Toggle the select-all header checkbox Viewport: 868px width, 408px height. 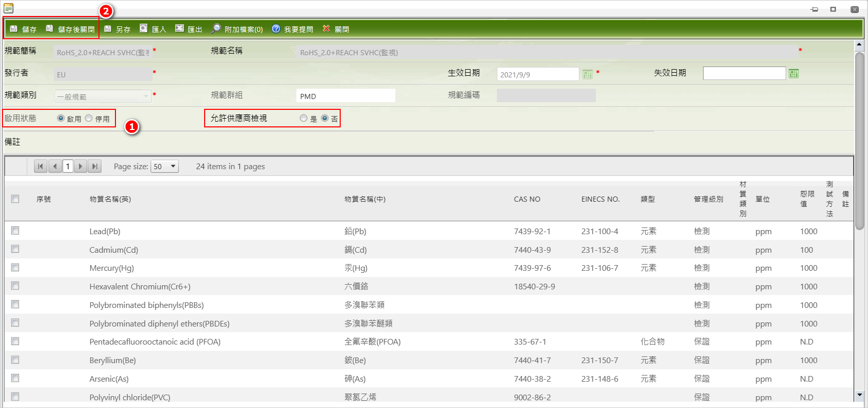(x=15, y=199)
